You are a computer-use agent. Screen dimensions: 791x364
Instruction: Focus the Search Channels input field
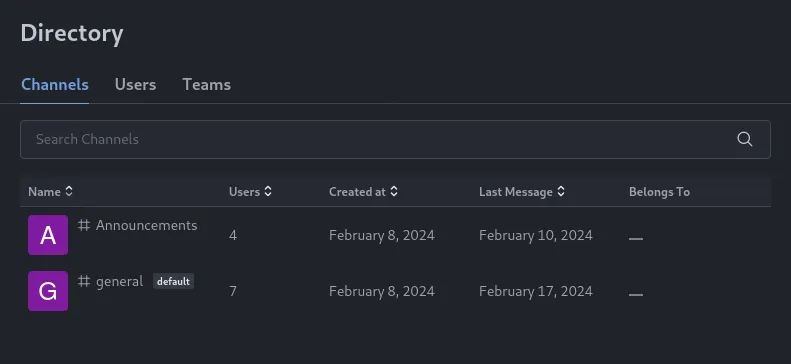395,139
